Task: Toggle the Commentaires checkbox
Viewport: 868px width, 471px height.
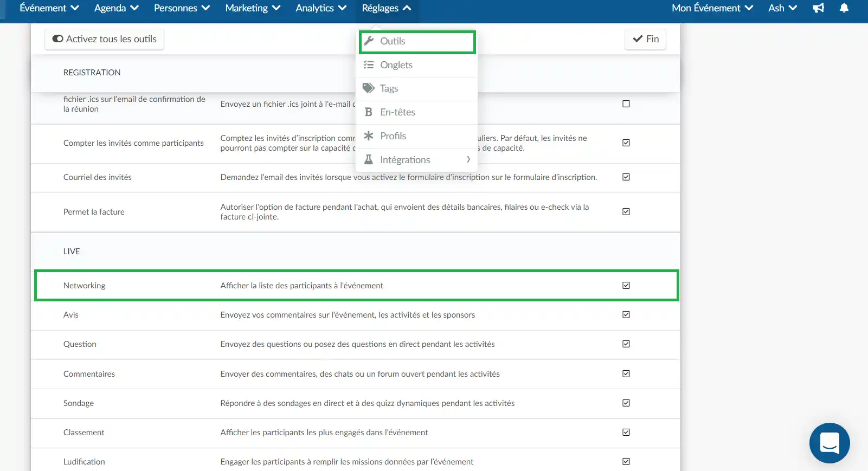Action: pyautogui.click(x=626, y=373)
